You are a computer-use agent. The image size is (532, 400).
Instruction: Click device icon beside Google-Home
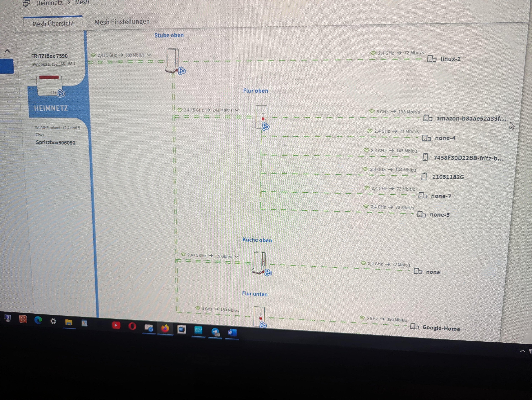[414, 327]
